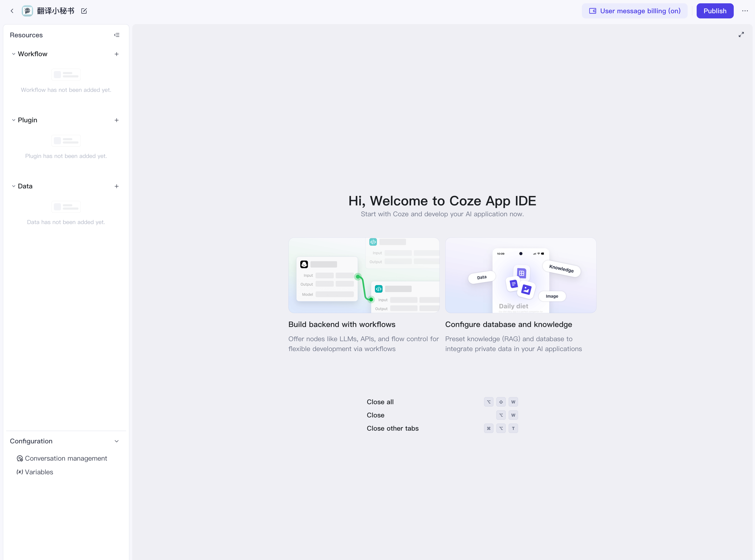This screenshot has height=560, width=755.
Task: Open the three-dots more options menu
Action: [x=745, y=11]
